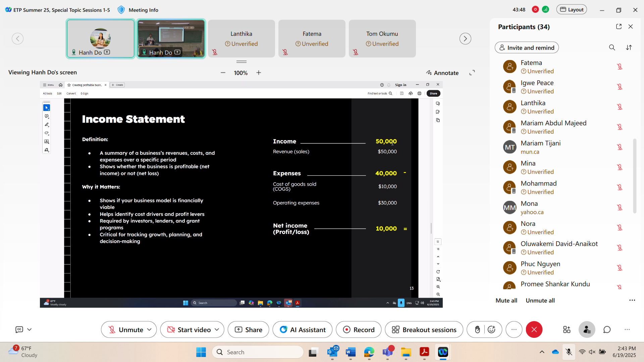Click Unmute all
The image size is (644, 362).
tap(540, 300)
